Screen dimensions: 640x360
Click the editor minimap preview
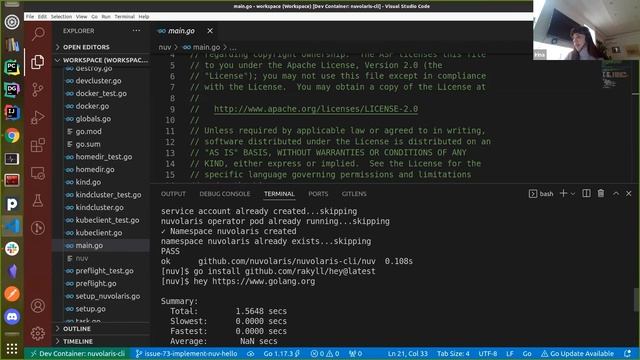(615, 74)
